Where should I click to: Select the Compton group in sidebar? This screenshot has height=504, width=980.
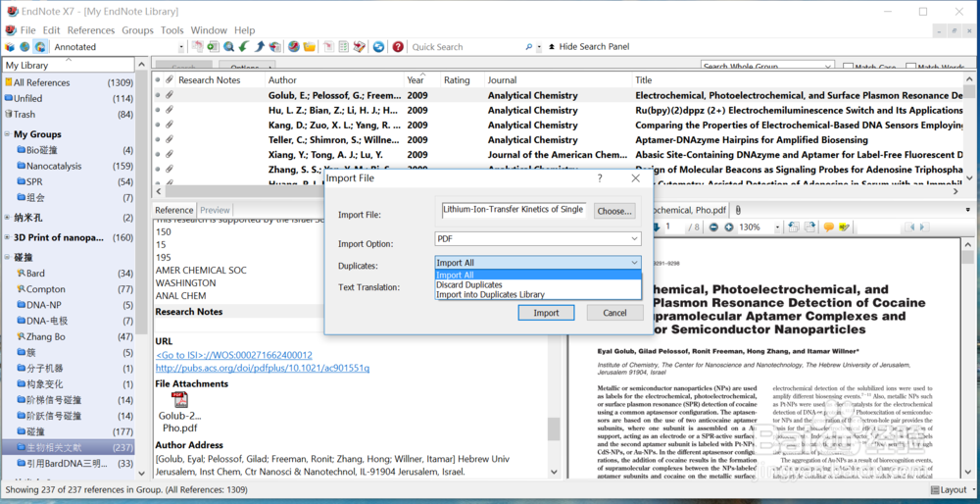coord(46,289)
